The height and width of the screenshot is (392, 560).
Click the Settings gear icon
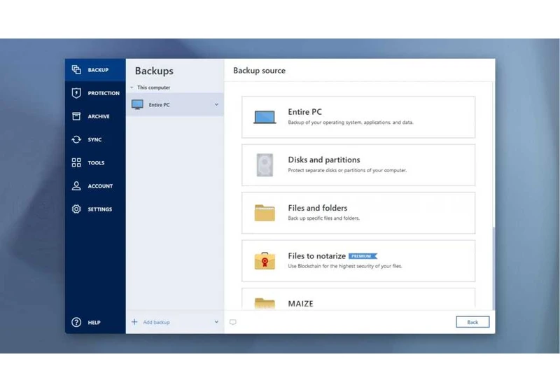(x=76, y=209)
